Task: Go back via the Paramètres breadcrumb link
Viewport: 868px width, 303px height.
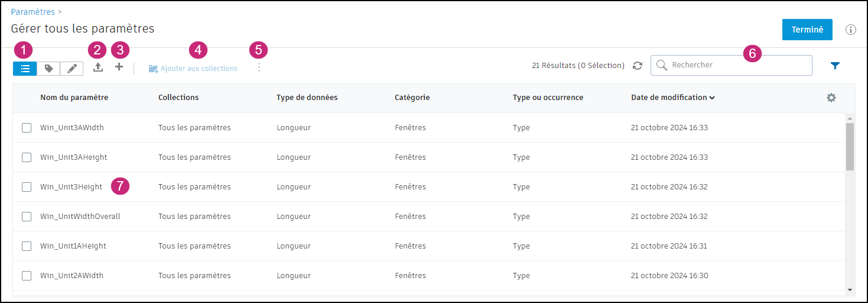Action: [x=33, y=12]
